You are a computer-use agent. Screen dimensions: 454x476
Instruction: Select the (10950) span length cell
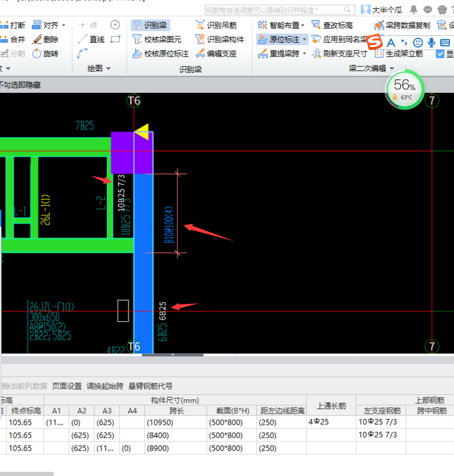pos(176,422)
